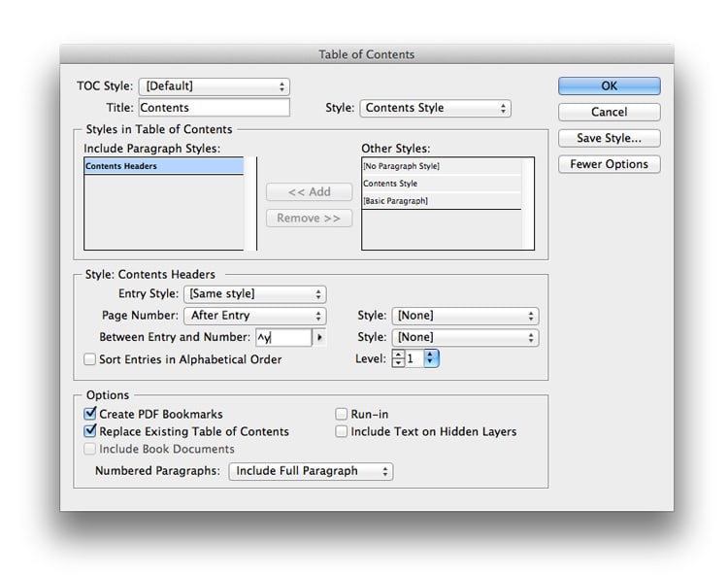This screenshot has height=575, width=728.
Task: Uncheck Create PDF Bookmarks
Action: coord(90,414)
